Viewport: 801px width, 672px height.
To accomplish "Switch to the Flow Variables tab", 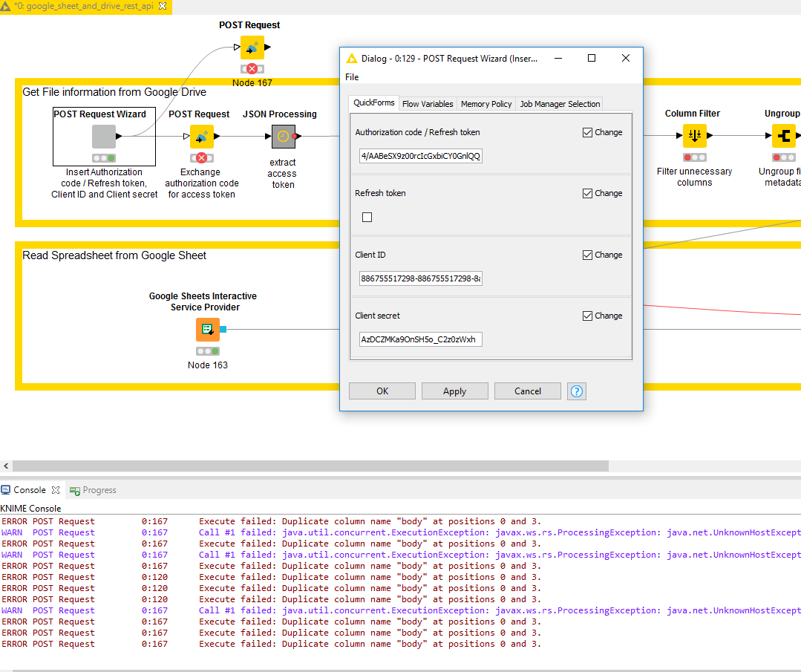I will [x=428, y=104].
